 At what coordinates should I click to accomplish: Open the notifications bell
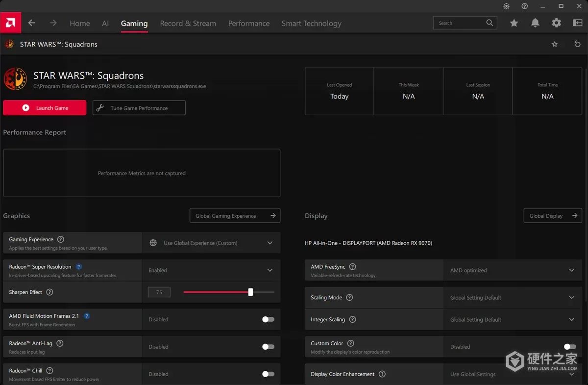(x=535, y=23)
